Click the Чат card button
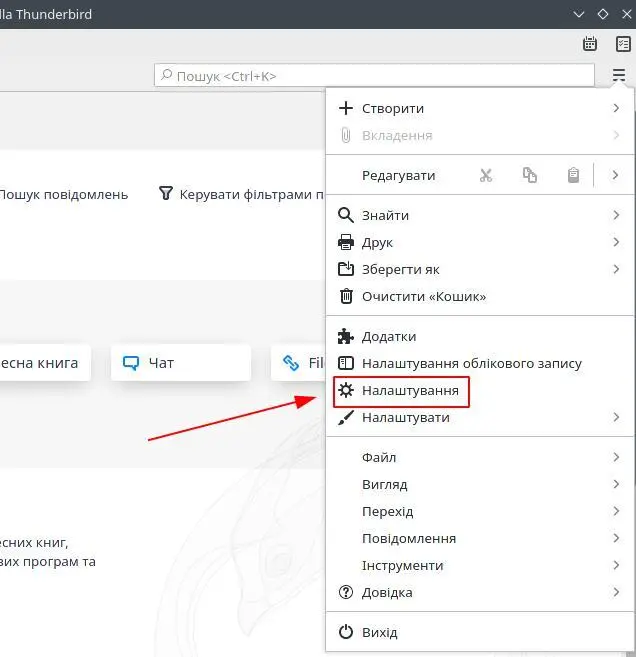This screenshot has height=657, width=636. tap(181, 363)
